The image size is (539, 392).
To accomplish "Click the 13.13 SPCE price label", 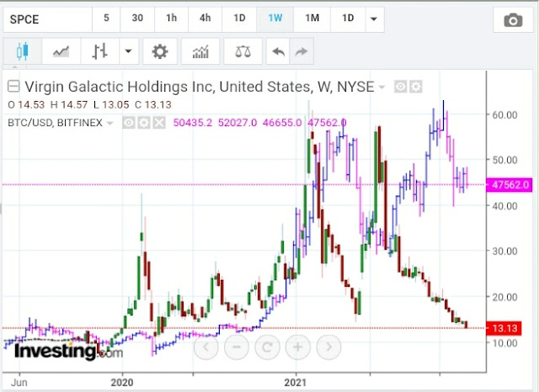I will (x=504, y=329).
